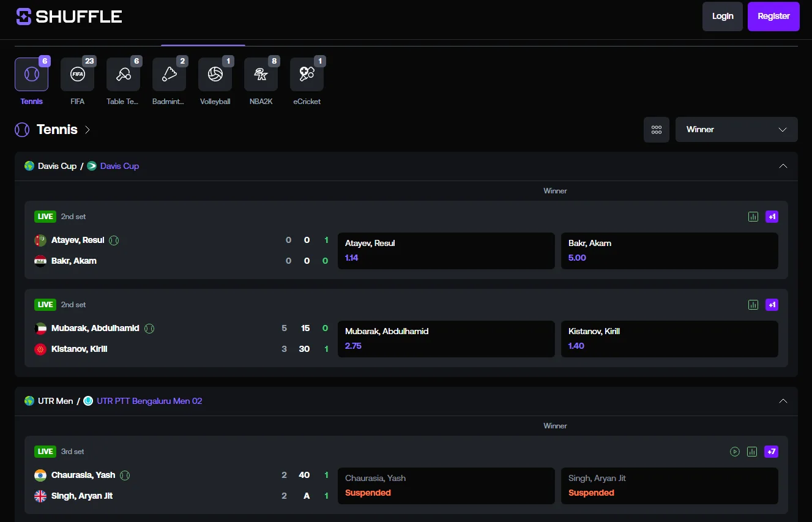This screenshot has width=812, height=522.
Task: Click Kuwait flag next to Mubarak
Action: click(40, 329)
